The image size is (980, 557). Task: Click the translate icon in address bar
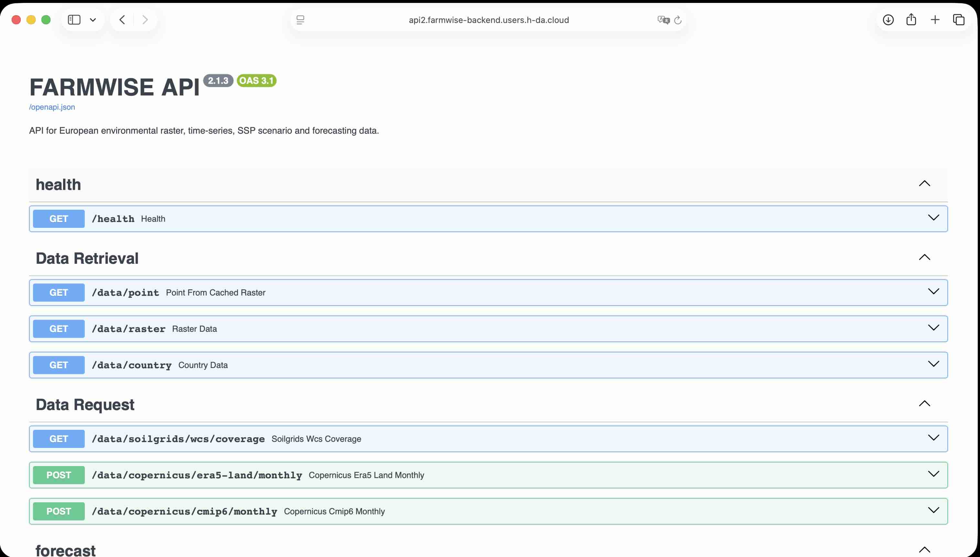(663, 20)
